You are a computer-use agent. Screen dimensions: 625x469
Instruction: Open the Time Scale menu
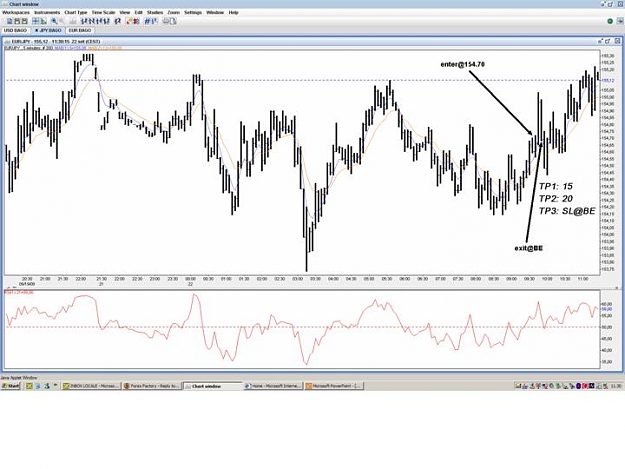tap(103, 13)
